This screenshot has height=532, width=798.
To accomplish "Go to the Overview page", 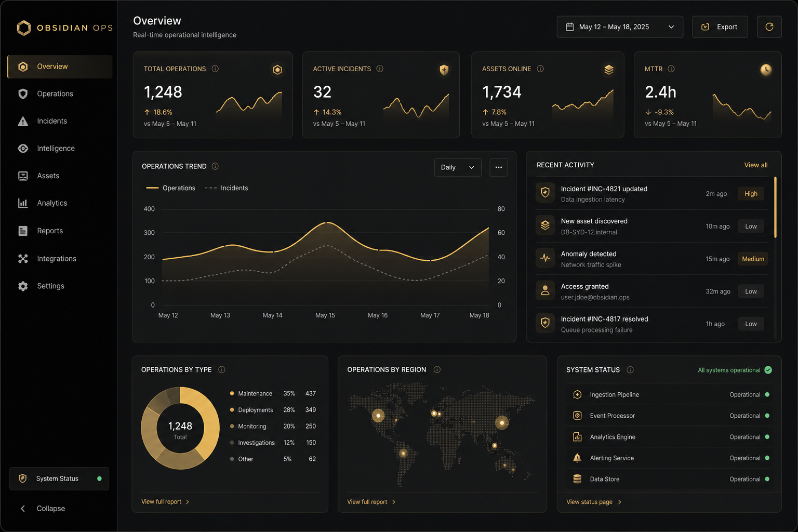I will [60, 66].
